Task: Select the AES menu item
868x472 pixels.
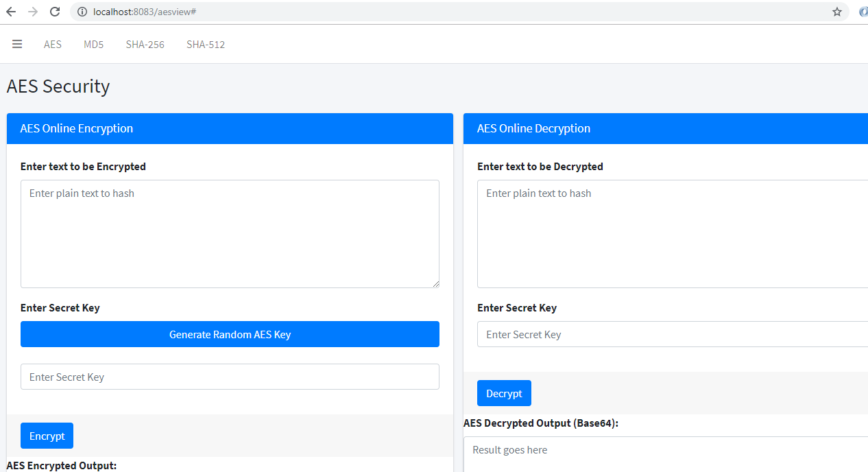Action: pyautogui.click(x=53, y=44)
